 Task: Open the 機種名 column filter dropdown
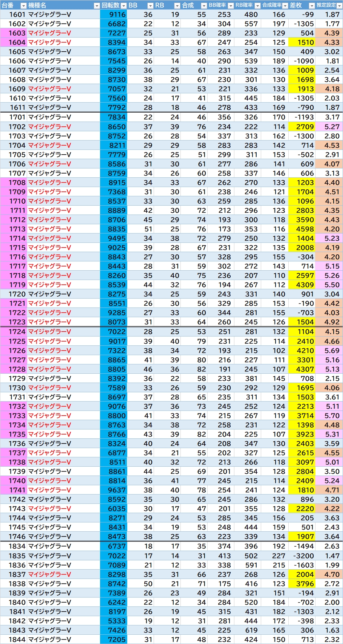click(x=97, y=6)
